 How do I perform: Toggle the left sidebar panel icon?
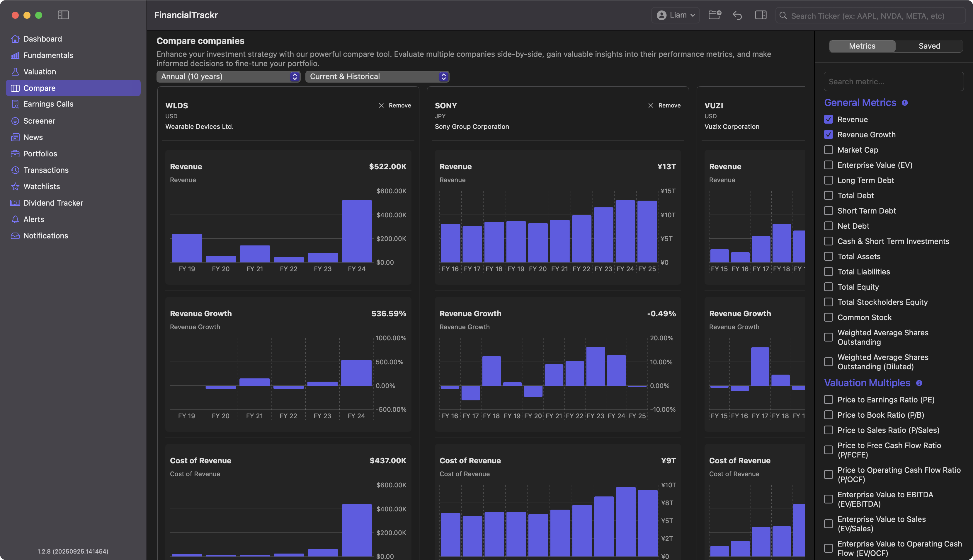63,15
